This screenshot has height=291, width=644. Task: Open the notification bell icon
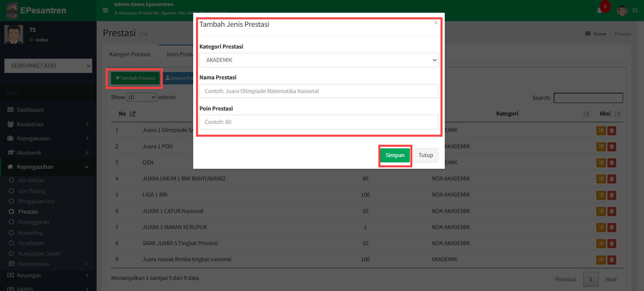600,10
